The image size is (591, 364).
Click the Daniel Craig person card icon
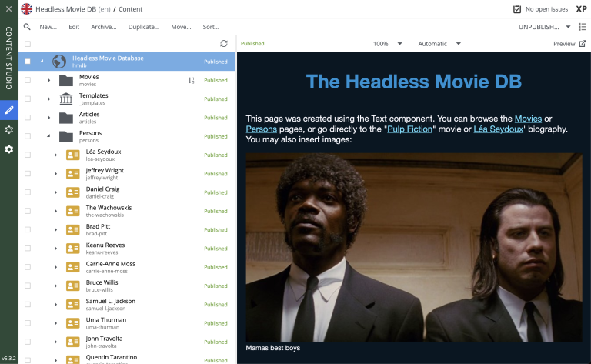tap(73, 192)
